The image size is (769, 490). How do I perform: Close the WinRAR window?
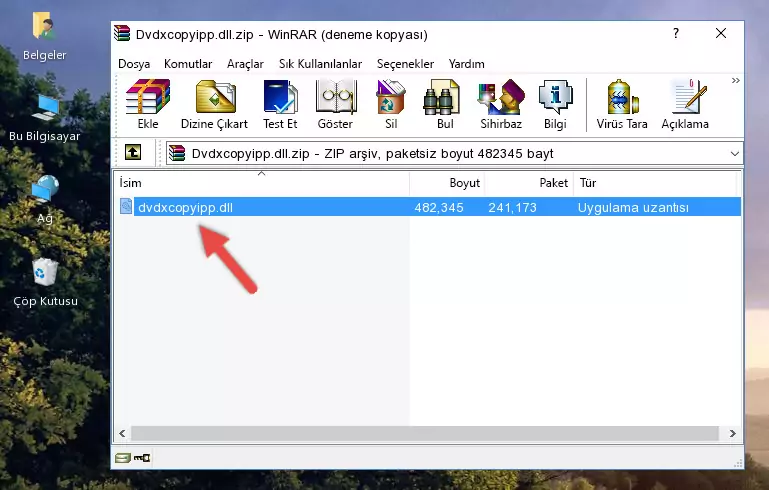point(720,33)
